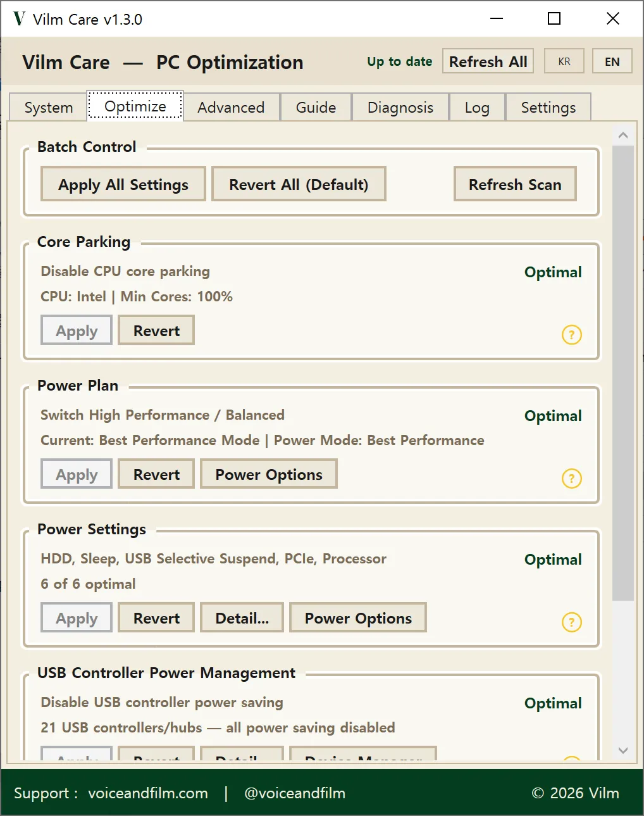This screenshot has height=816, width=644.
Task: Switch language to EN
Action: click(x=612, y=61)
